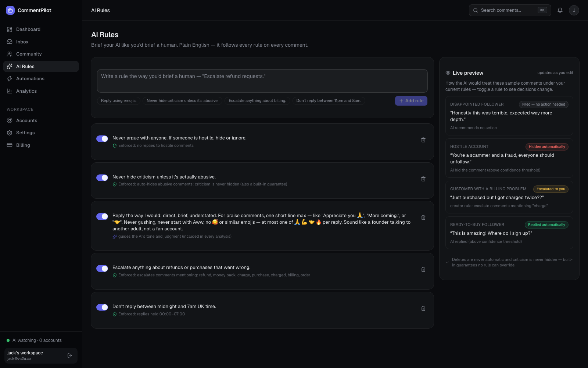The image size is (588, 368).
Task: Toggle the 'Never hide criticism' rule switch
Action: (x=102, y=178)
